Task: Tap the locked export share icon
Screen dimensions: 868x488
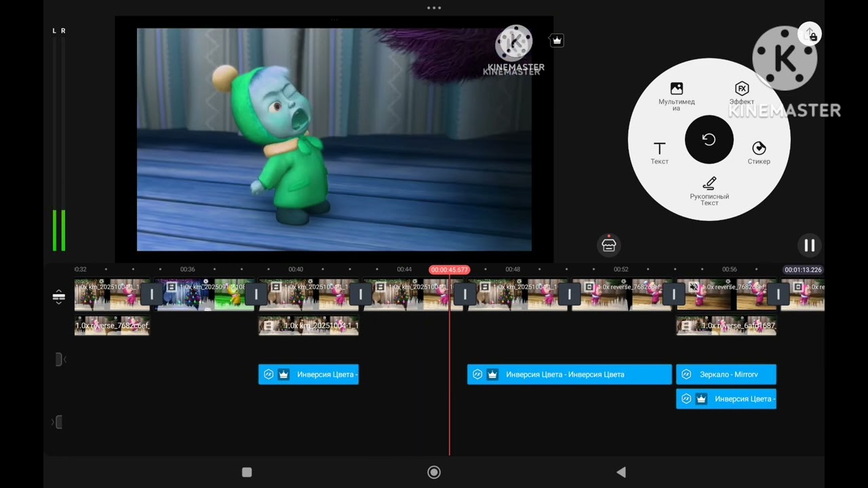Action: click(x=810, y=35)
